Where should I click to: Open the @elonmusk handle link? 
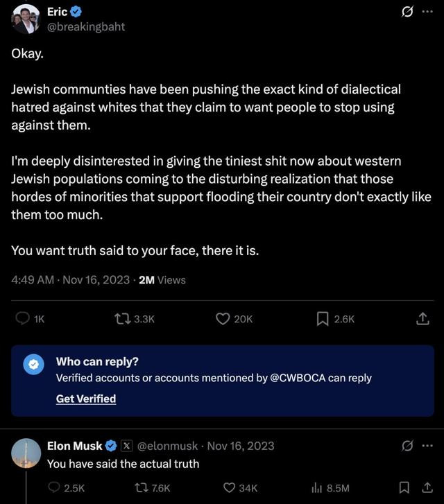click(166, 446)
